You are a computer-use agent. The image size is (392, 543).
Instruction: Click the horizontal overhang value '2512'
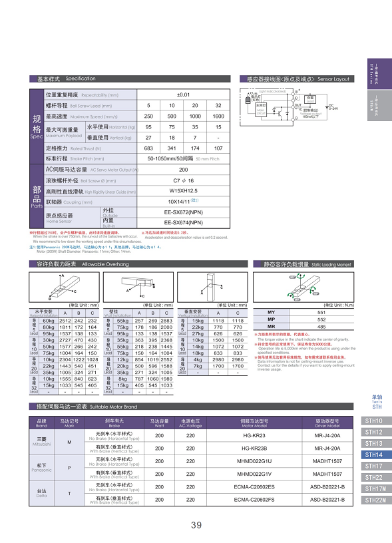(x=65, y=321)
